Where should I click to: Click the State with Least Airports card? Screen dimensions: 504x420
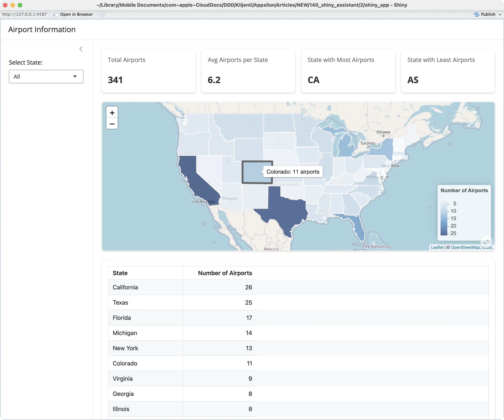pyautogui.click(x=448, y=71)
